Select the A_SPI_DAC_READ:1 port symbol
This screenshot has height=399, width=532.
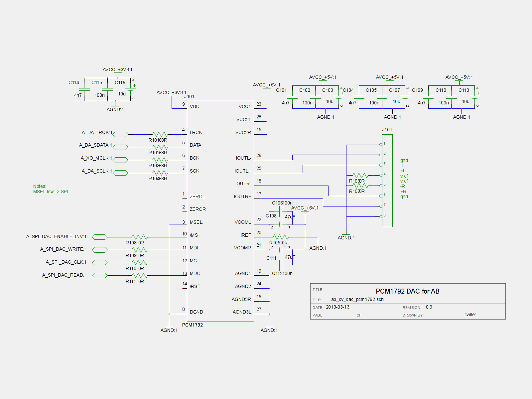[x=100, y=276]
